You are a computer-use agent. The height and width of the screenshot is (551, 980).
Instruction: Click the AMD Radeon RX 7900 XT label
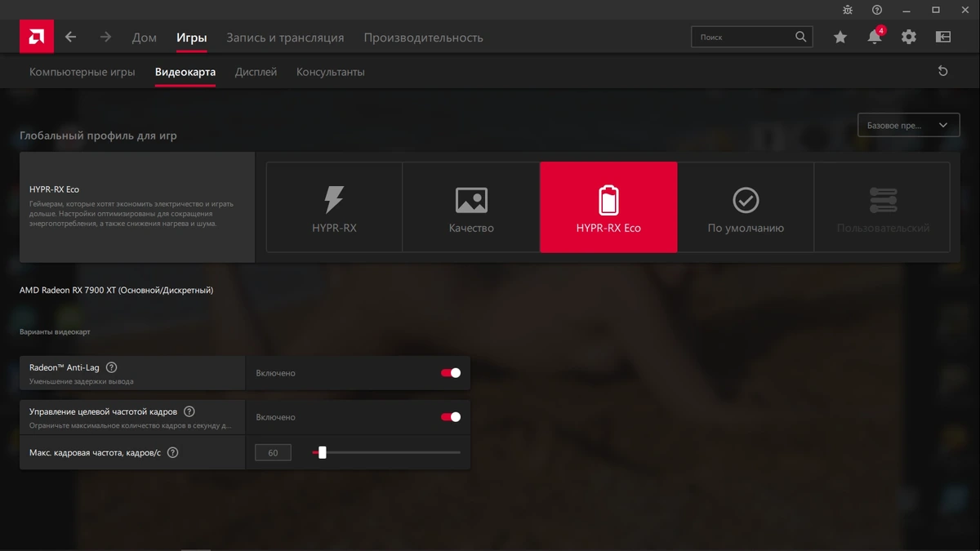tap(116, 290)
